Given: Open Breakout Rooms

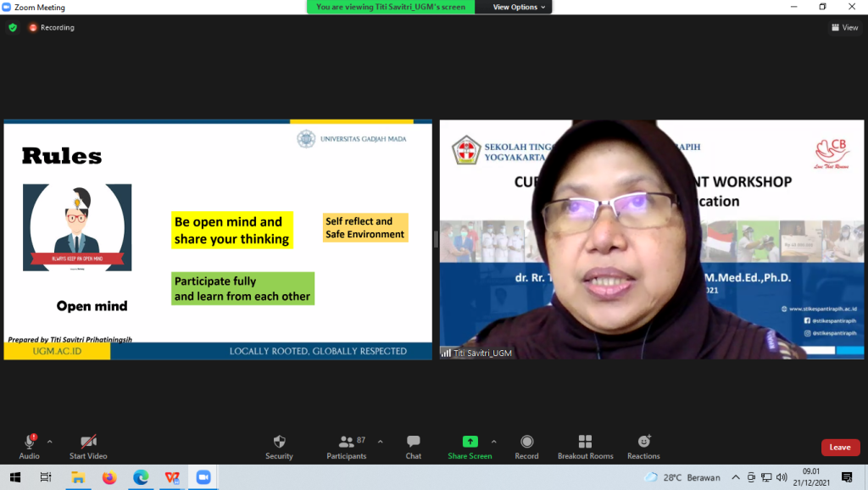Looking at the screenshot, I should [585, 442].
